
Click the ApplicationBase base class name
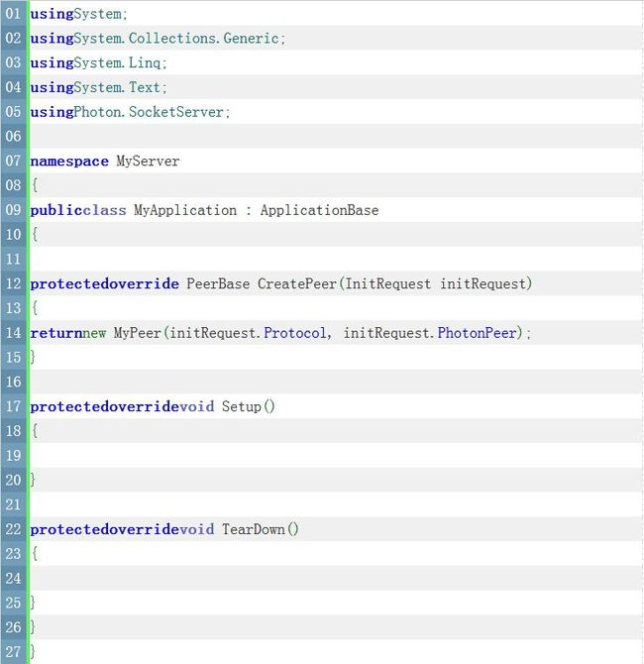coord(320,210)
